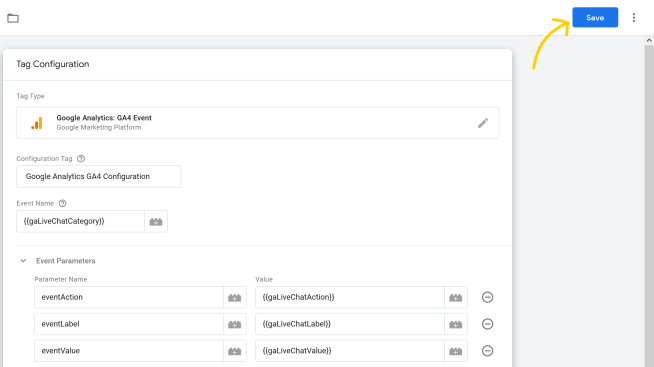Viewport: 654px width, 367px height.
Task: Click the scrollbar up arrow
Action: 649,40
